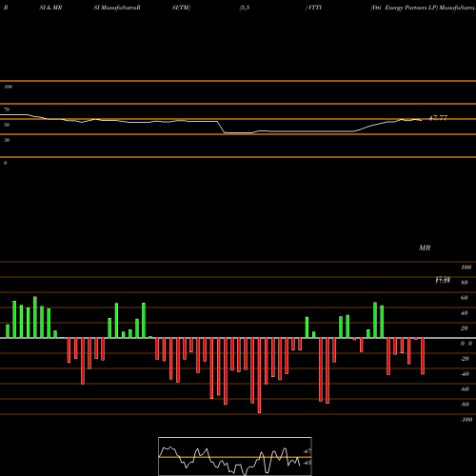Click the RSI axis label 30
Viewport: 476px width, 476px height.
click(7, 140)
